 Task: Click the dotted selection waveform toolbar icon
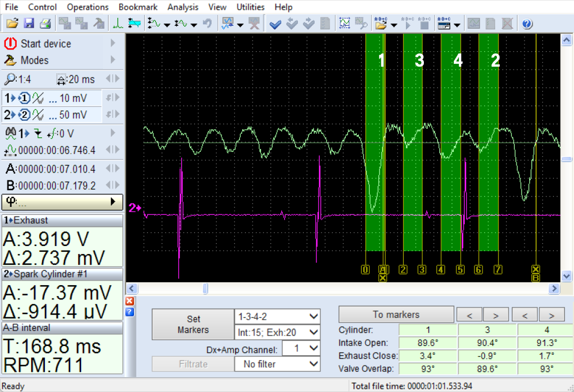(345, 24)
